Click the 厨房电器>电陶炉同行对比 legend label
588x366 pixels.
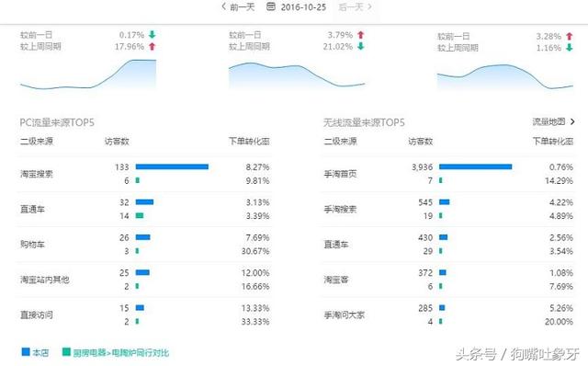click(x=120, y=353)
